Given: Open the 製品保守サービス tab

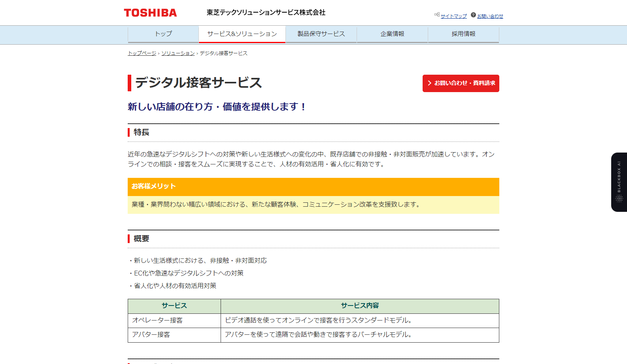Looking at the screenshot, I should tap(321, 34).
